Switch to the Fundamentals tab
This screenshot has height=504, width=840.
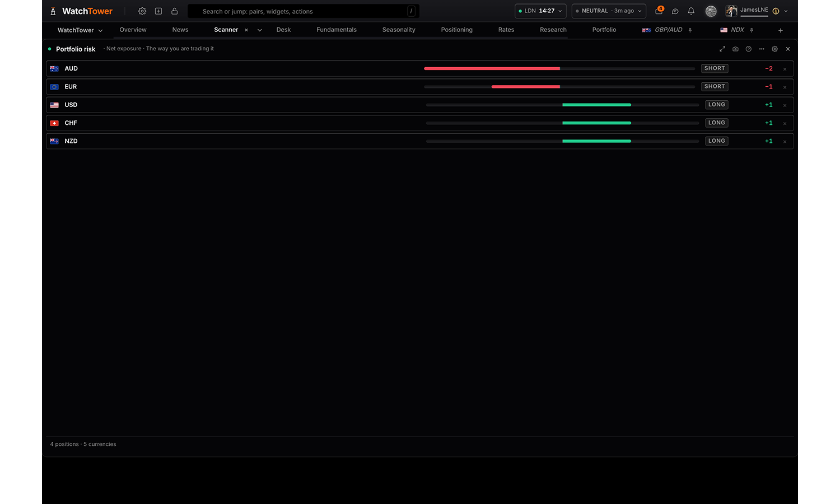click(x=337, y=30)
